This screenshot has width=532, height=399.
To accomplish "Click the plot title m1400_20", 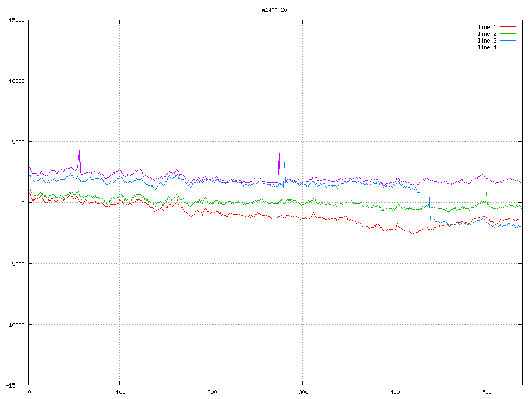I will (x=275, y=10).
